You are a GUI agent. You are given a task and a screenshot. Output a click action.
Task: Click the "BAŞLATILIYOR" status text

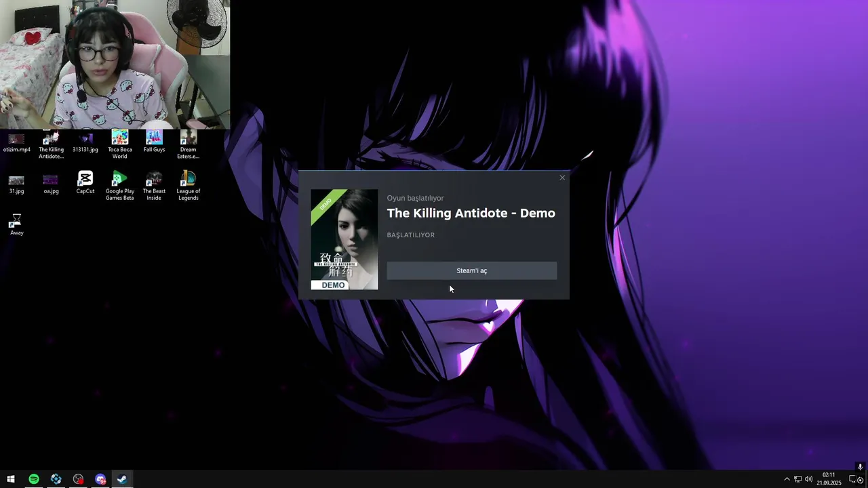tap(410, 235)
